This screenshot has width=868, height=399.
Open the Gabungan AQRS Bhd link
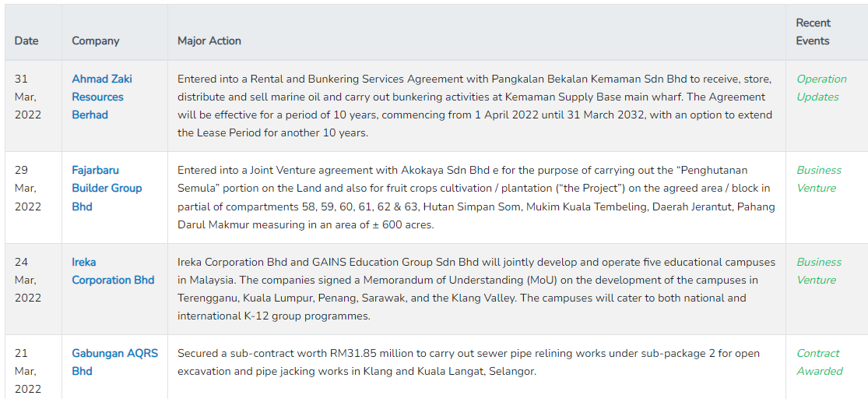[x=114, y=362]
